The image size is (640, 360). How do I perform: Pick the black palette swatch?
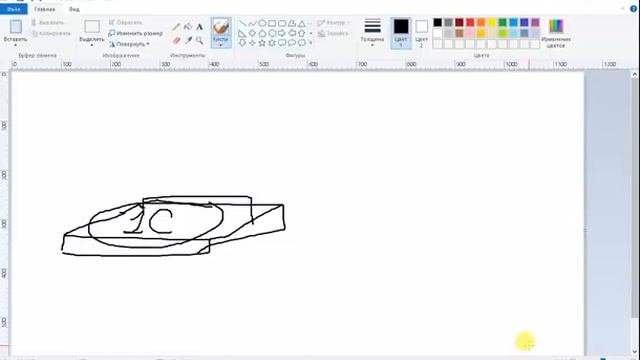click(x=438, y=22)
